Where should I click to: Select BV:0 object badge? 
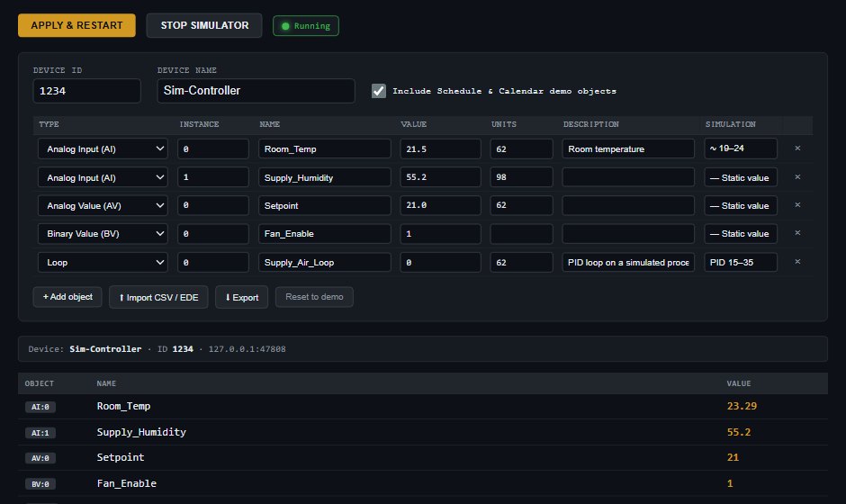click(40, 484)
